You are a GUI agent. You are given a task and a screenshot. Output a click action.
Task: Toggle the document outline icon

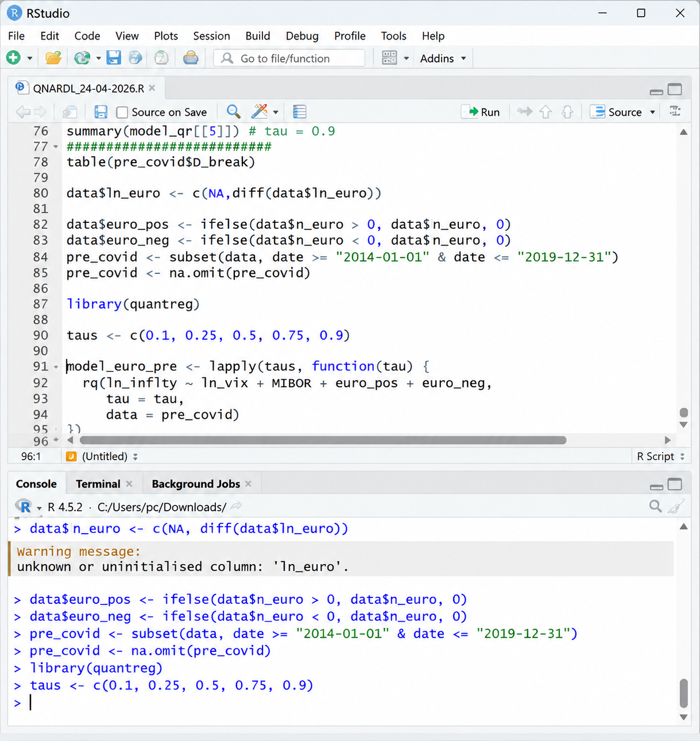point(675,111)
